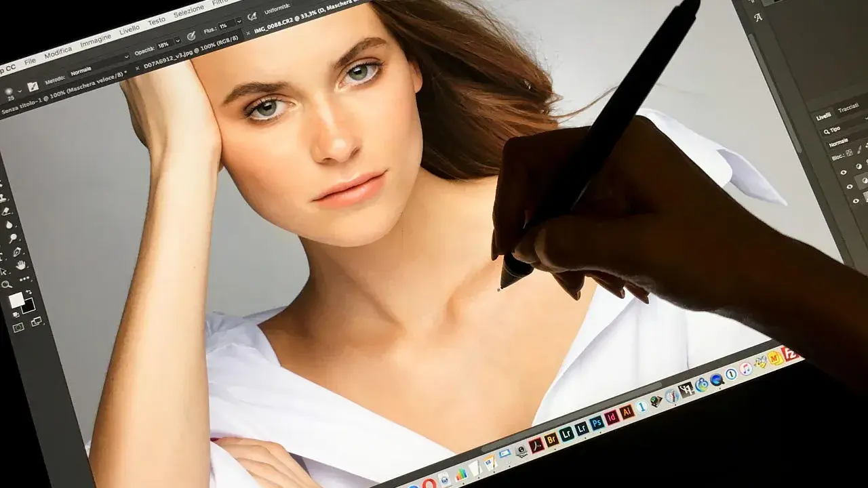This screenshot has width=868, height=488.
Task: Click the background color swatch
Action: 28,306
